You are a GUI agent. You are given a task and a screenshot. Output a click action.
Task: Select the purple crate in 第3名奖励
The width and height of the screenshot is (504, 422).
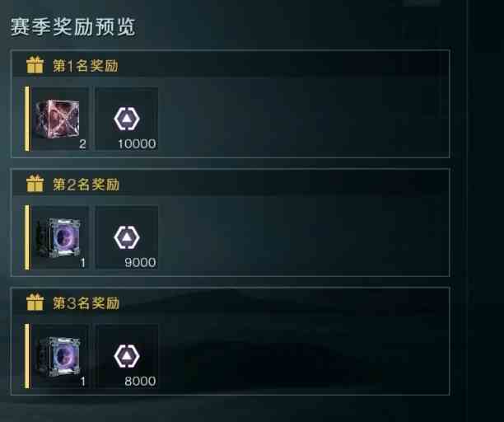(x=59, y=356)
